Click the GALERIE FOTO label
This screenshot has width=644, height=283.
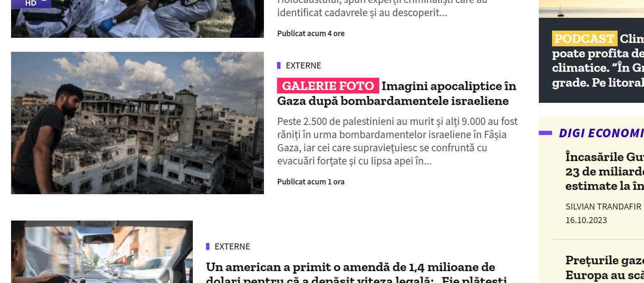click(x=328, y=86)
